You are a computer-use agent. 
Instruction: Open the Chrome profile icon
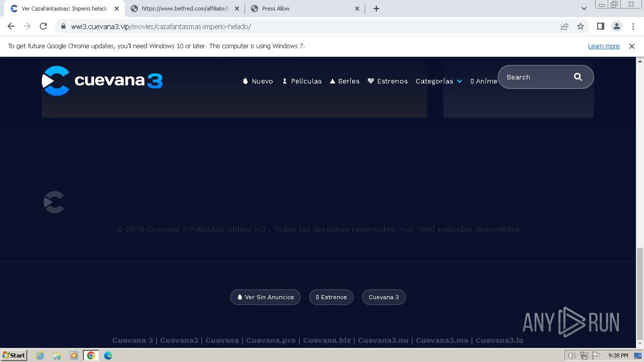coord(617,26)
